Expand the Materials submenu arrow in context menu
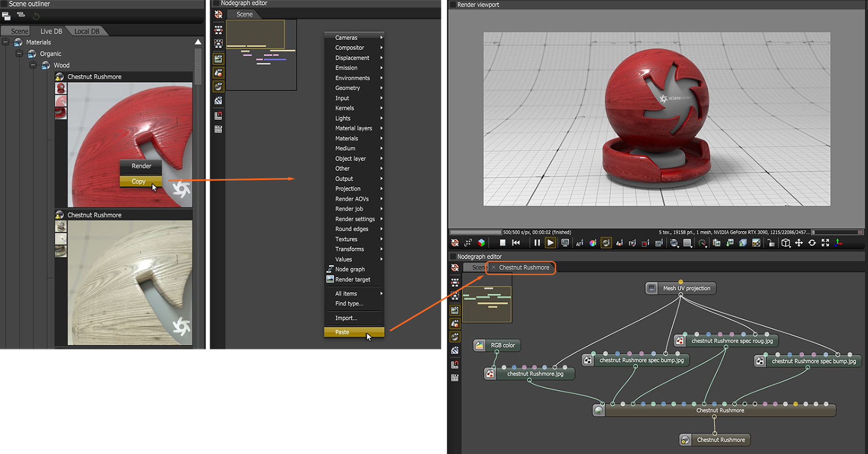Screen dimensions: 868x454 (381, 138)
